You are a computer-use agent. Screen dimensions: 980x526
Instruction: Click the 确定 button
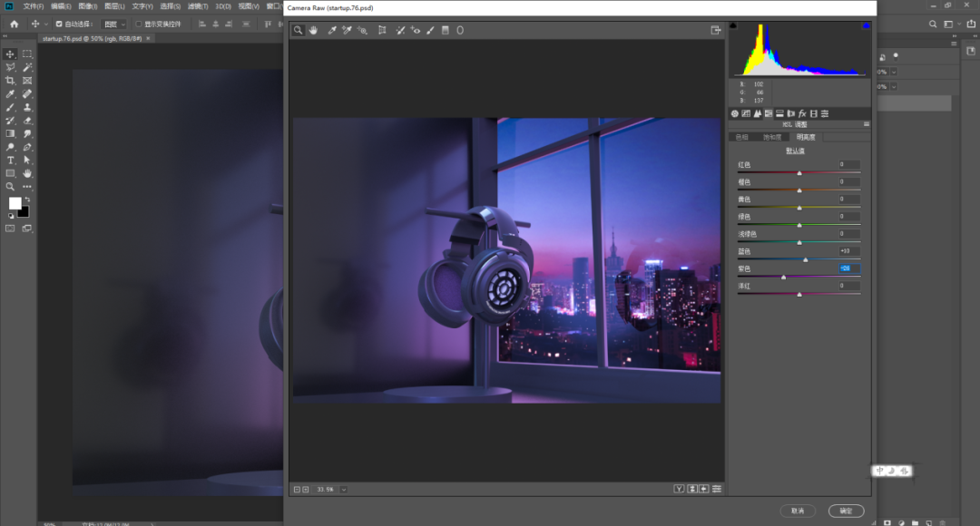(x=847, y=511)
